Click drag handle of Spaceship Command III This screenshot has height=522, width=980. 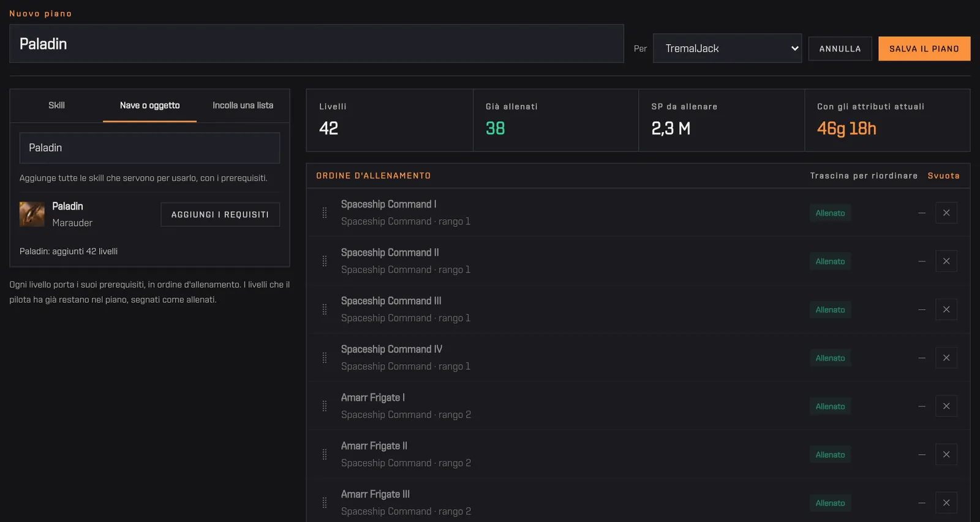pos(325,310)
